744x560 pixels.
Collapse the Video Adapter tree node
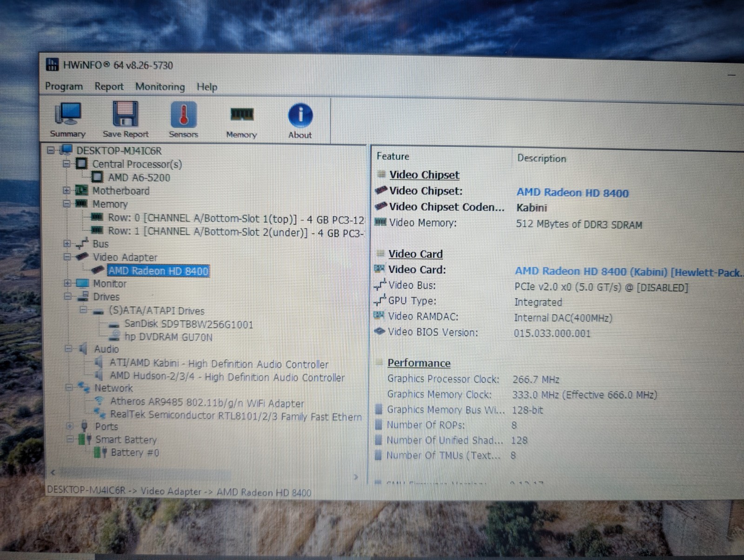click(66, 257)
